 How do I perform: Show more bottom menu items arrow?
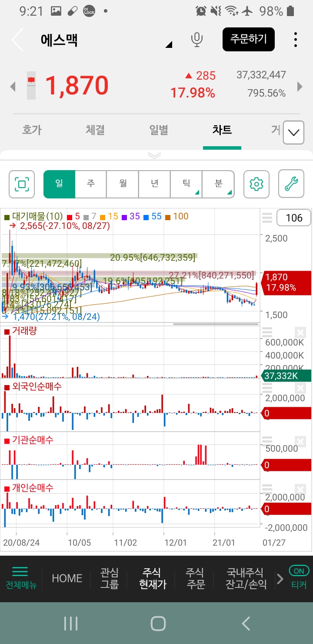tap(280, 579)
